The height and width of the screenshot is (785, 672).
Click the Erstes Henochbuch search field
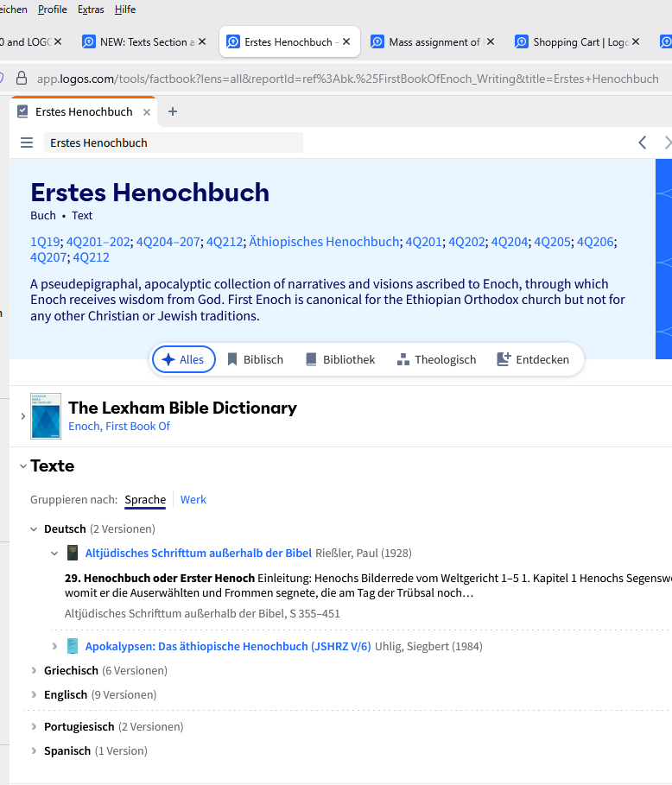coord(173,142)
